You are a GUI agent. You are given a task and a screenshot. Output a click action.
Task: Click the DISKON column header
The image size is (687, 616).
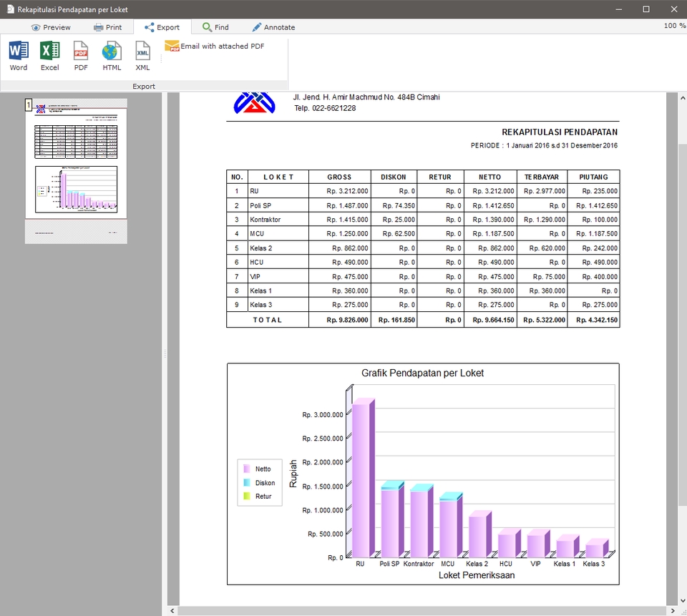[x=394, y=177]
